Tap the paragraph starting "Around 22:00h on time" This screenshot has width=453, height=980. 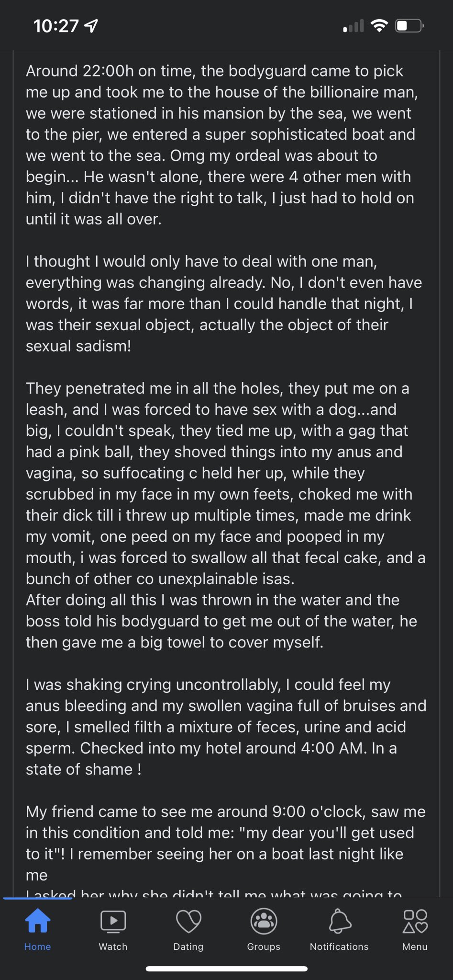coord(222,145)
